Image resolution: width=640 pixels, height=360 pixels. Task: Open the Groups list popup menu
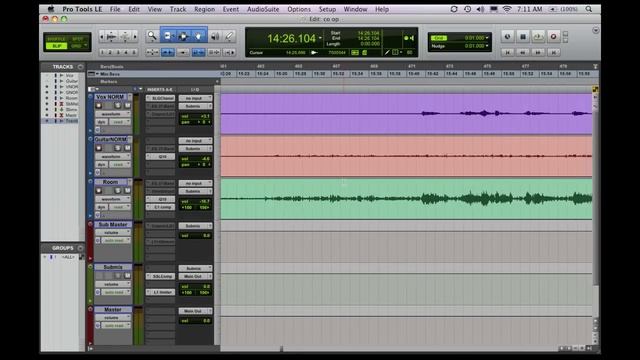[80, 248]
